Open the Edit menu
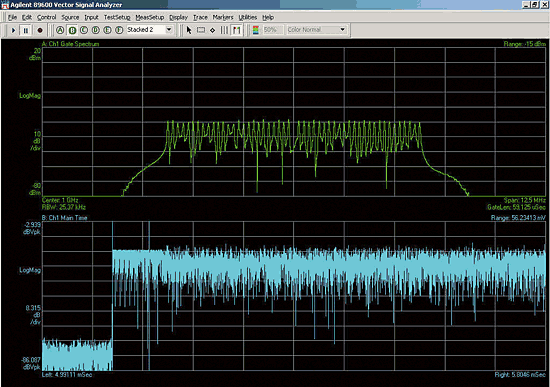 pos(27,17)
